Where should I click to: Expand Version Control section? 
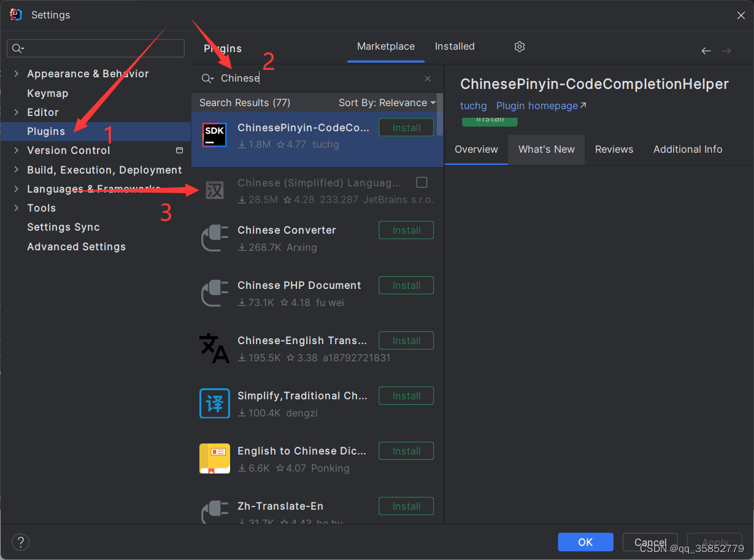16,150
